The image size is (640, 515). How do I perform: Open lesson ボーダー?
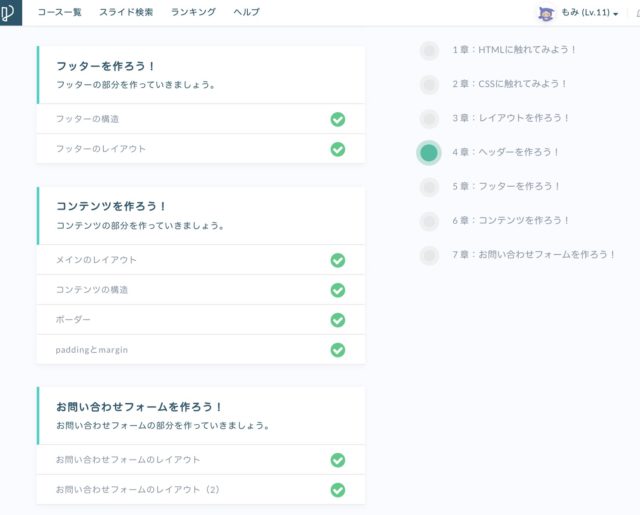coord(200,320)
